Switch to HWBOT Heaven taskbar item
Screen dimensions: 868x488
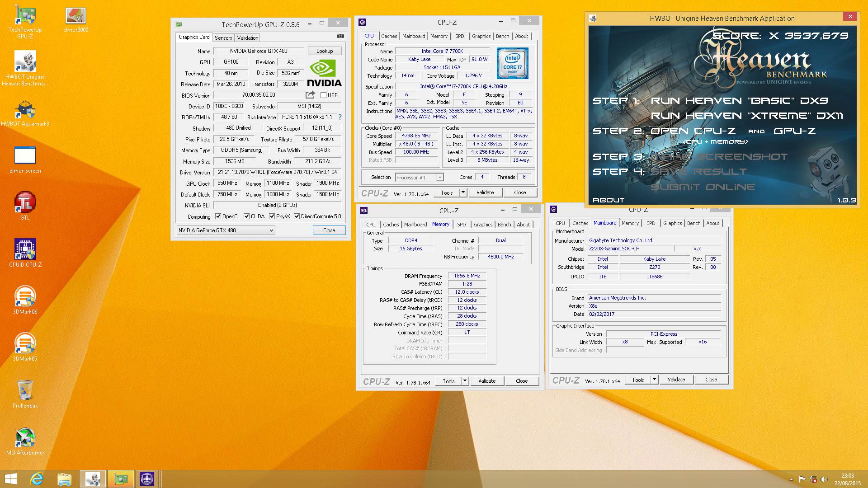pyautogui.click(x=93, y=479)
